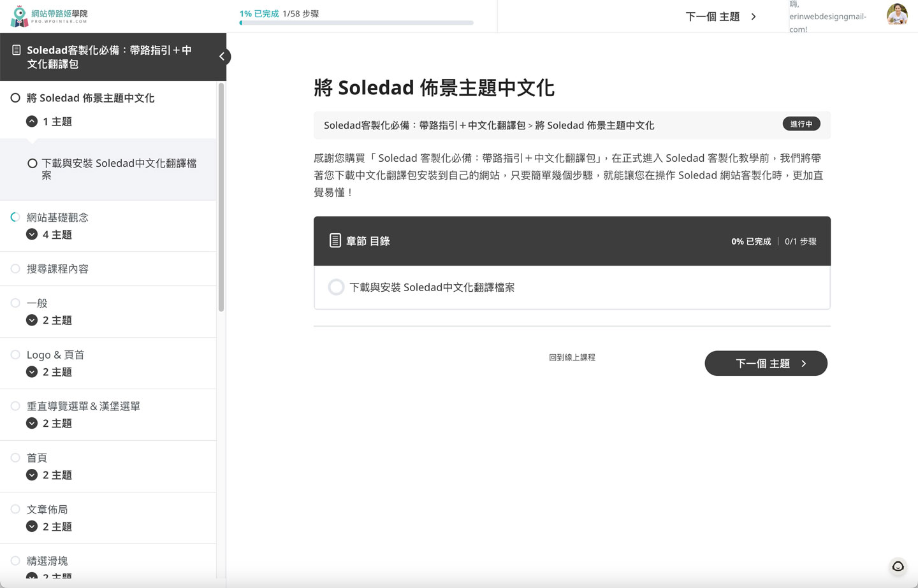Open the 垂直導覽選單＆漢堡選單 section
Screen dimensions: 918x588
tap(84, 406)
